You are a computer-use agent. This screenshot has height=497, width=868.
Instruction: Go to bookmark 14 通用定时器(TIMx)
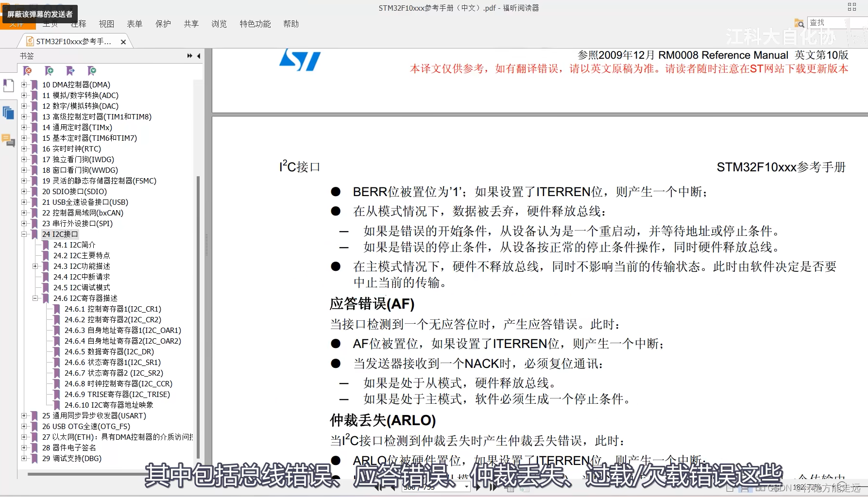[77, 127]
